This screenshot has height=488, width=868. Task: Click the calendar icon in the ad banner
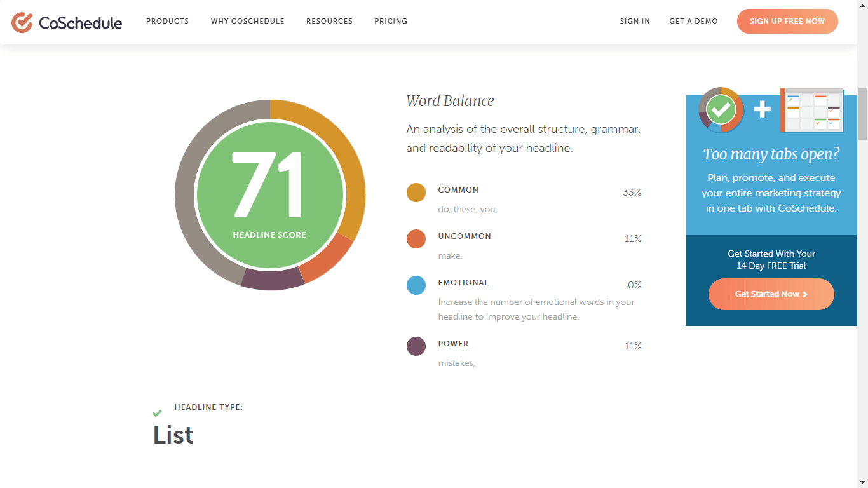812,111
